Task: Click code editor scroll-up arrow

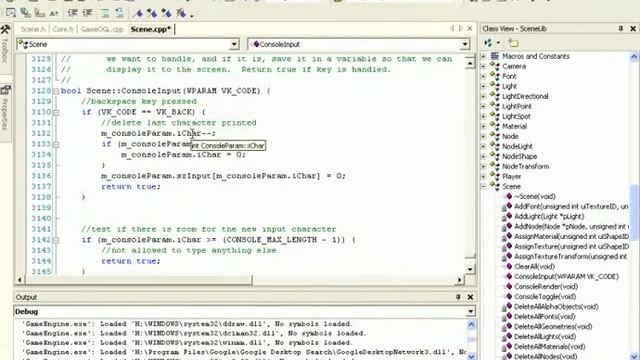Action: tap(470, 63)
